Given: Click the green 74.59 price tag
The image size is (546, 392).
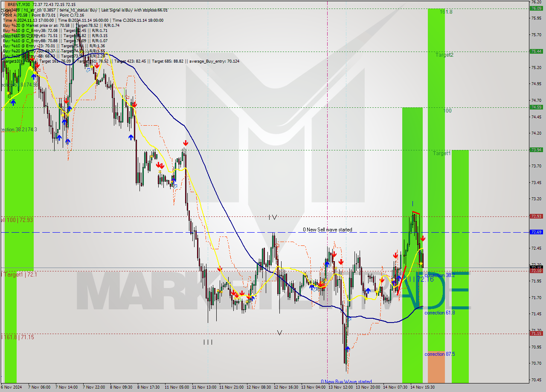Looking at the screenshot, I should tap(536, 107).
